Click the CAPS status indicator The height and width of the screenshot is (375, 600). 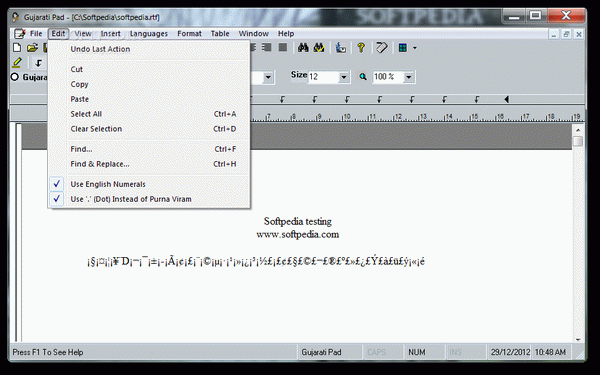point(377,352)
